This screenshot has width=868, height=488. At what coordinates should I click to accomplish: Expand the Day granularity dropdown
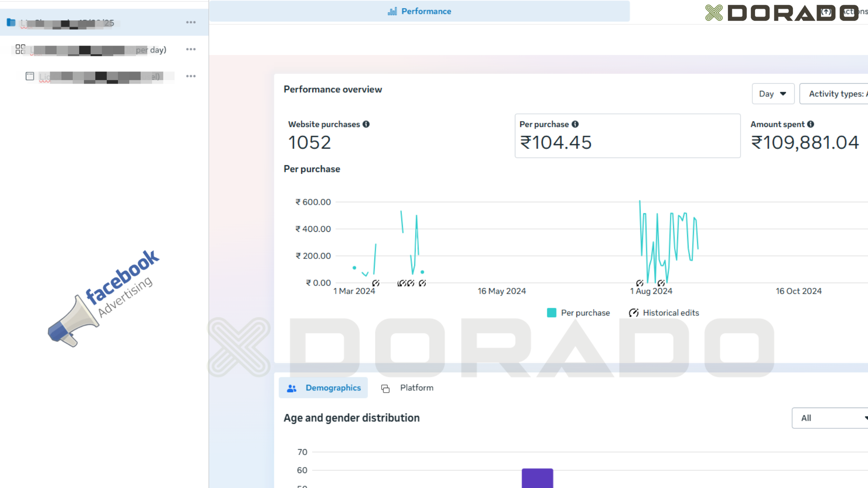[773, 94]
